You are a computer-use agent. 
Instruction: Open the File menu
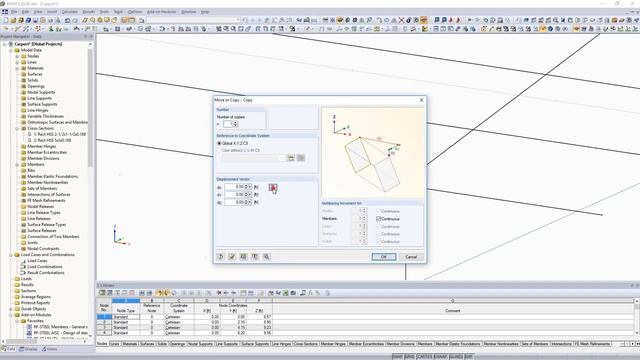[14, 12]
